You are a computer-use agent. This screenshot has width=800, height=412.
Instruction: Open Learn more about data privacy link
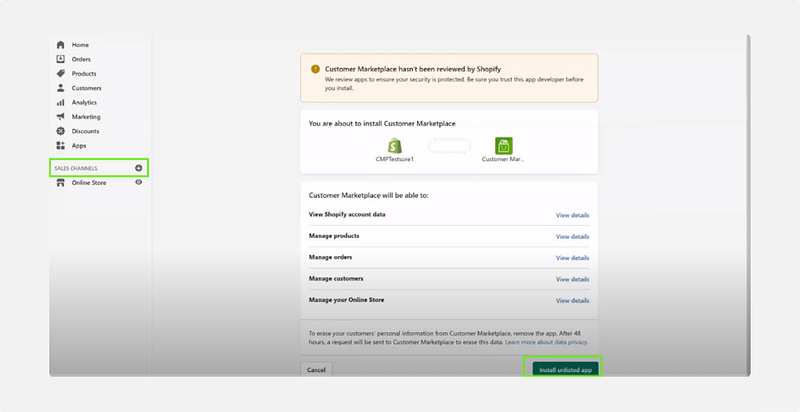click(546, 342)
